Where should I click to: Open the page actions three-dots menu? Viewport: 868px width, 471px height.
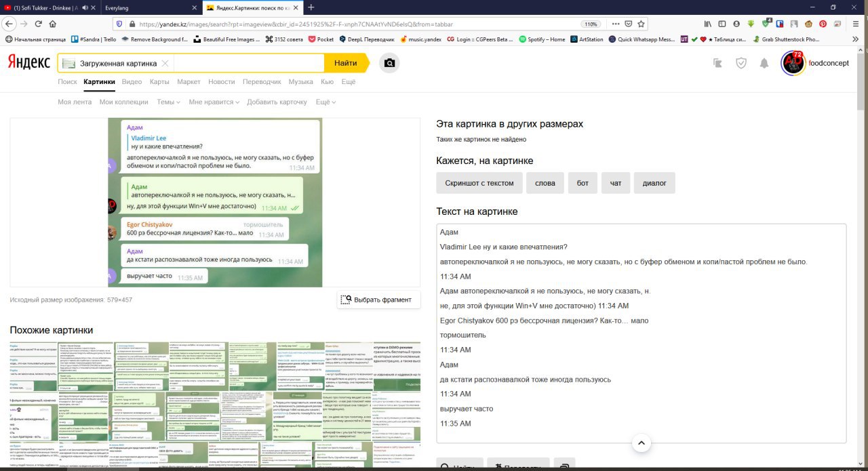tap(616, 24)
